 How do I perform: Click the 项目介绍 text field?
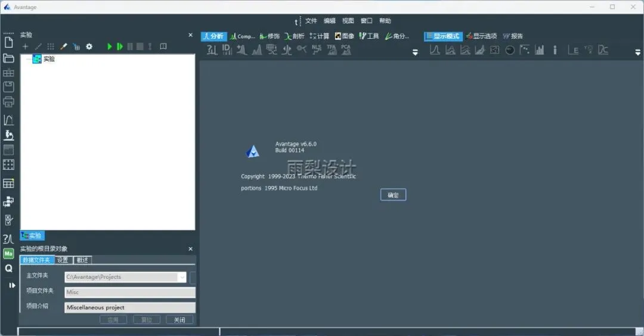130,307
